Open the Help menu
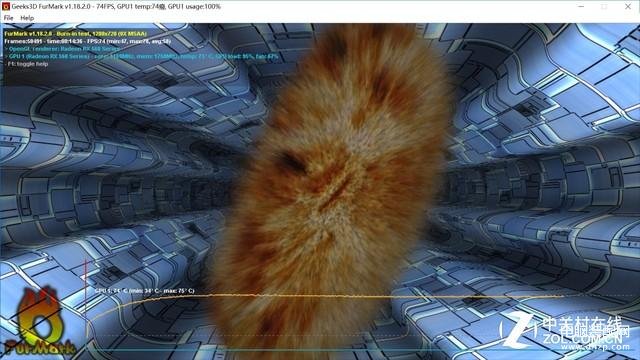 27,18
